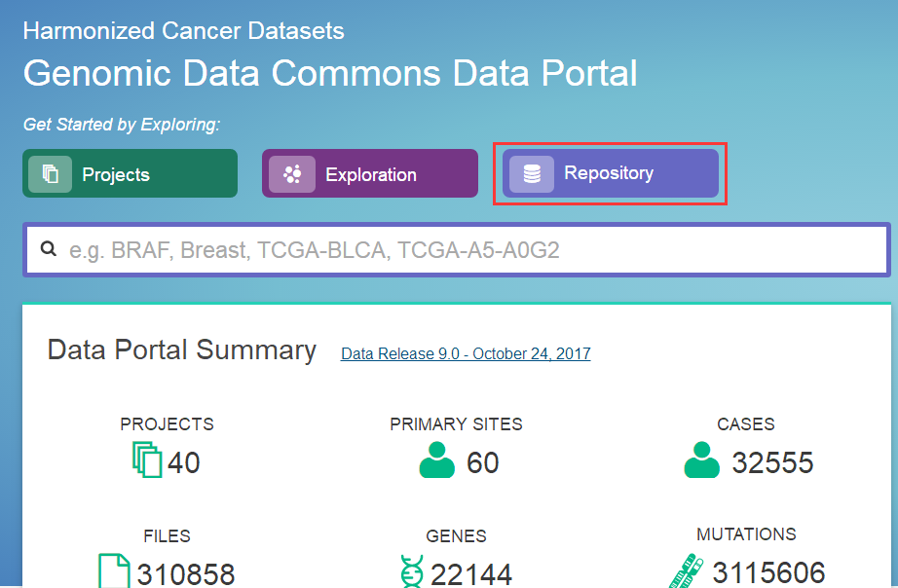
Task: Select the 32555 cases count
Action: (772, 462)
